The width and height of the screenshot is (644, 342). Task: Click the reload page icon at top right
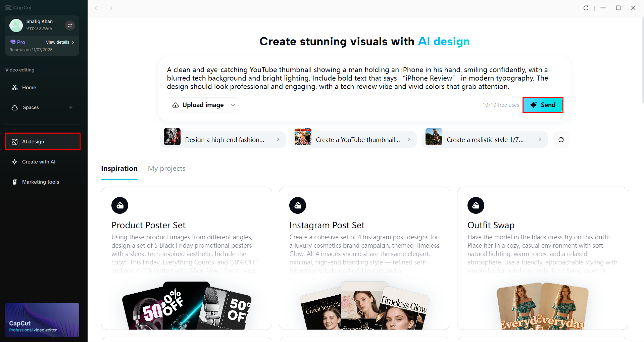point(586,8)
